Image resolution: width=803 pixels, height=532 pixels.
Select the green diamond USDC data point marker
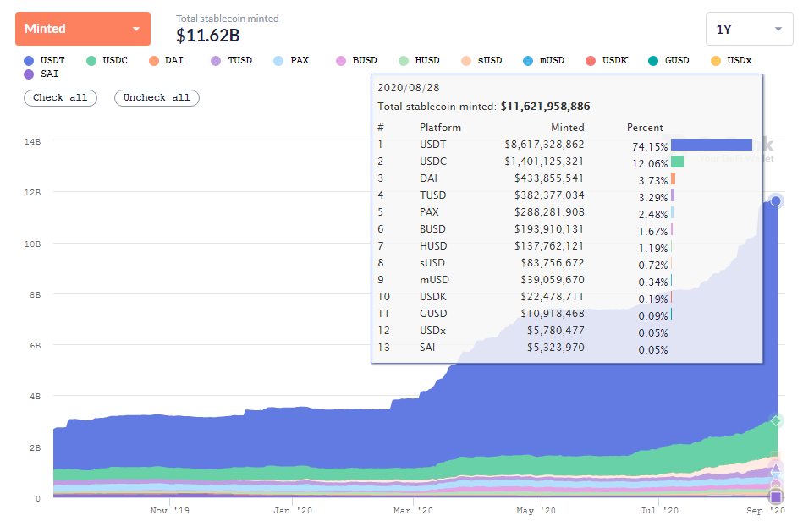(776, 421)
